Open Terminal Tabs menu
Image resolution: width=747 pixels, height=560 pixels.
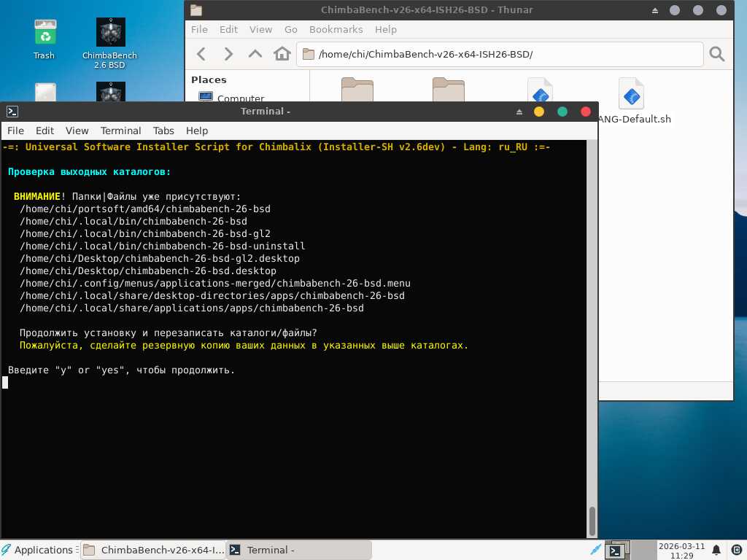(163, 131)
